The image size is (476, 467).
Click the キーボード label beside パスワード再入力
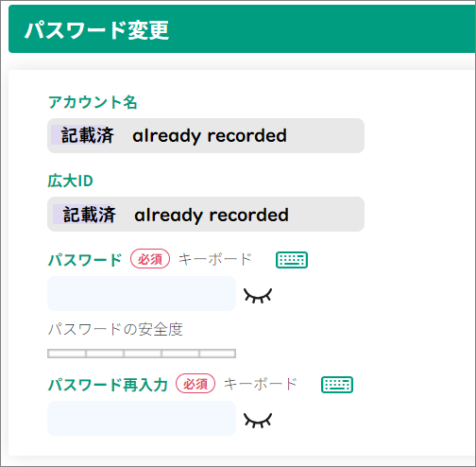261,384
